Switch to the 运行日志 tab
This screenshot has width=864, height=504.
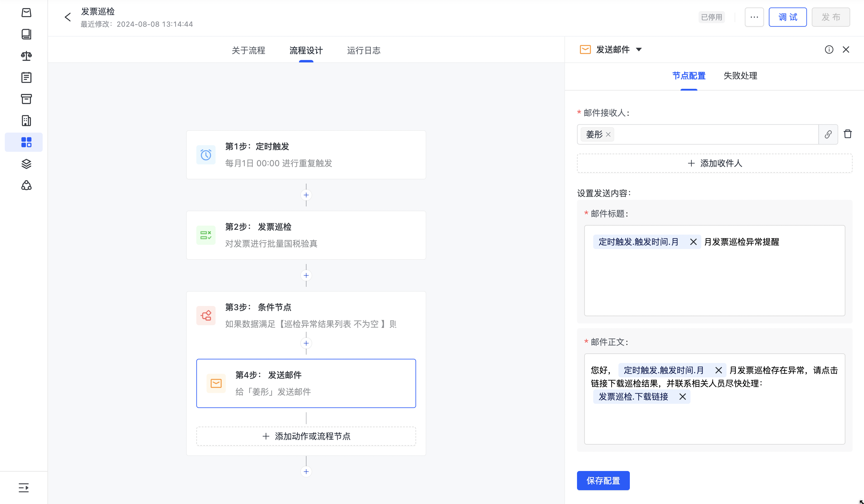pyautogui.click(x=364, y=50)
